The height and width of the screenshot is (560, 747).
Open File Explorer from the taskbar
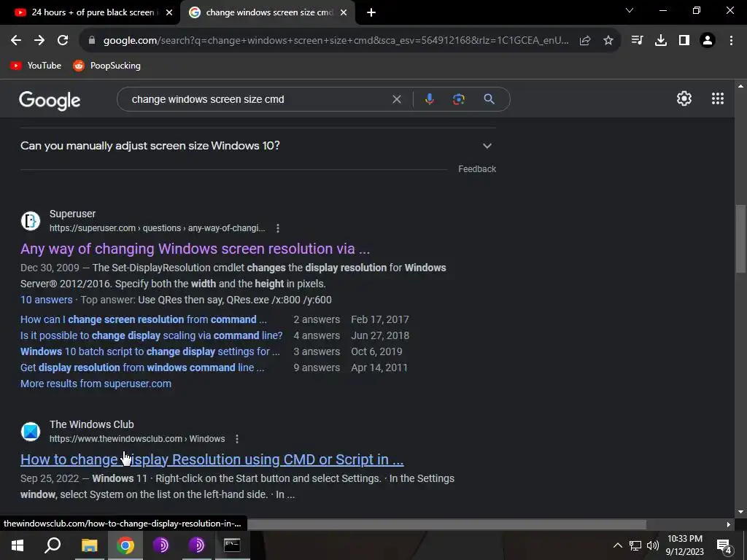(89, 545)
